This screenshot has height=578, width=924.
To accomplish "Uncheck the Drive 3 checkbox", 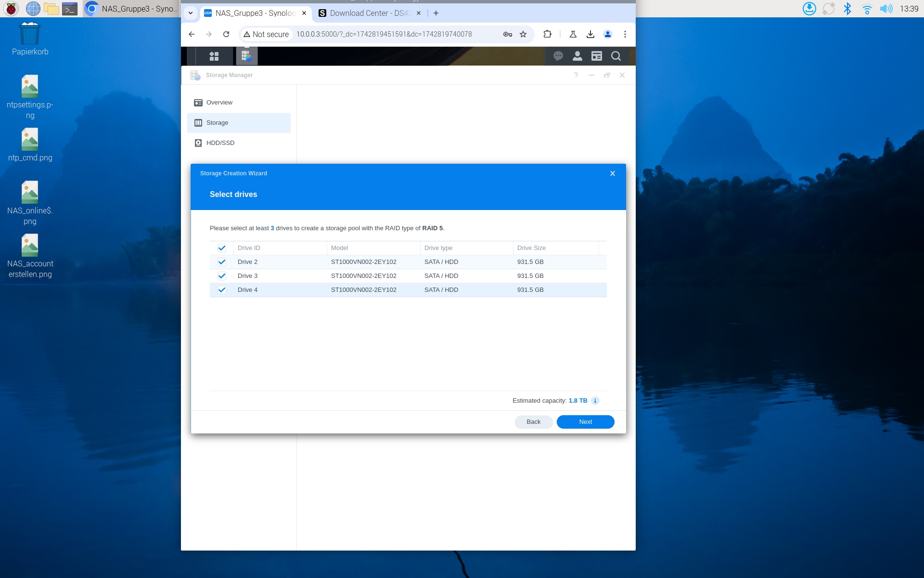I will (222, 276).
